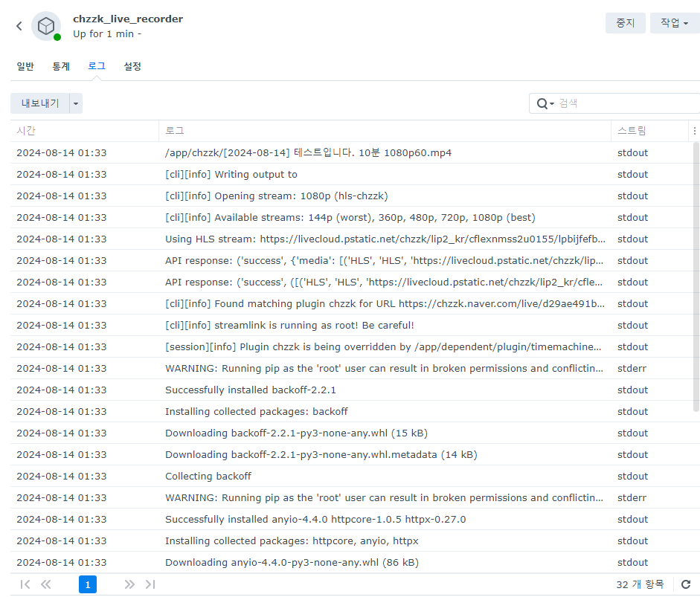
Task: Click the vertical log scrollbar
Action: (x=696, y=275)
